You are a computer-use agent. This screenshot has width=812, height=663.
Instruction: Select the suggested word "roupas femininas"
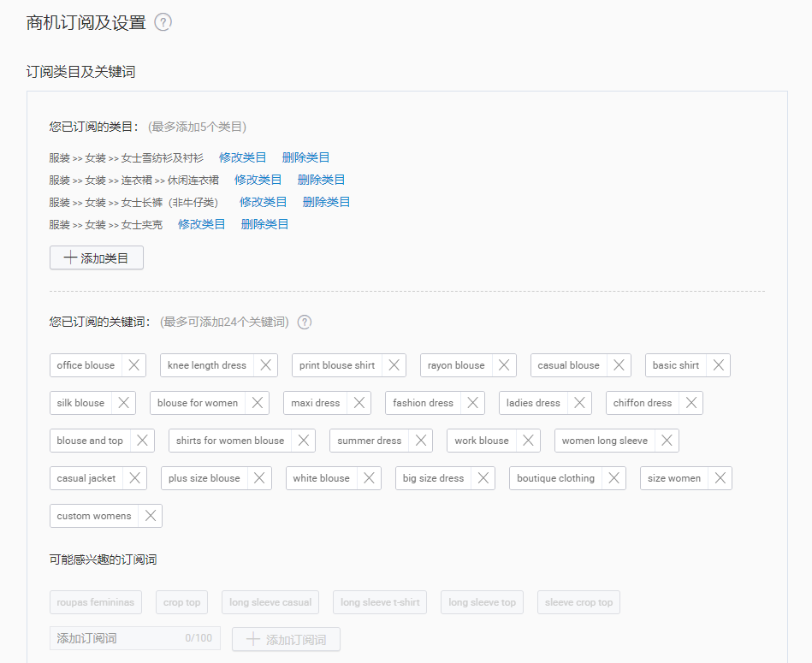[x=95, y=601]
